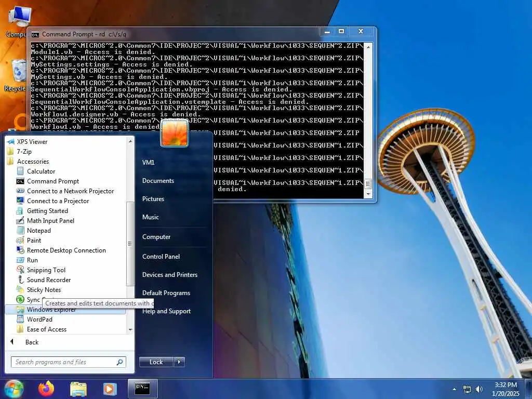532x399 pixels.
Task: Open Computer from Start menu
Action: (156, 236)
